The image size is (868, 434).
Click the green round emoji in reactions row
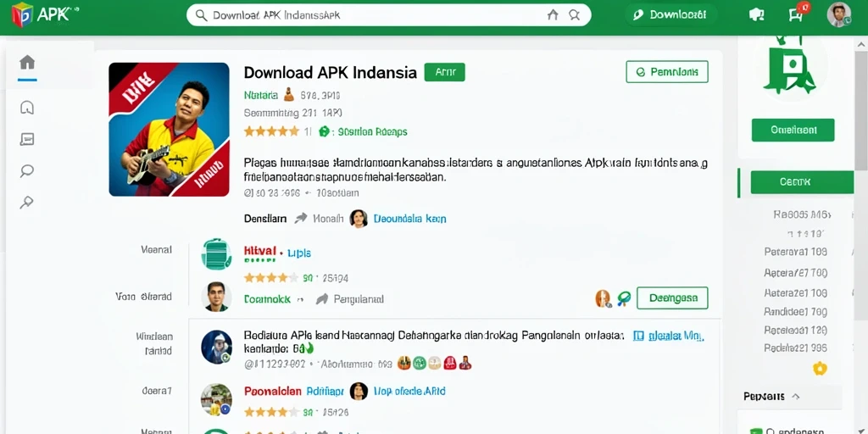419,363
